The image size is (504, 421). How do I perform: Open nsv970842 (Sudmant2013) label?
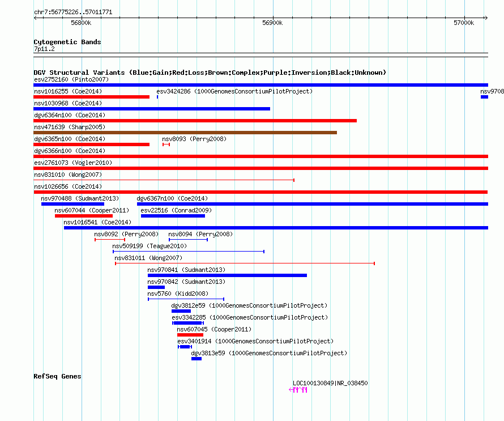(x=186, y=282)
